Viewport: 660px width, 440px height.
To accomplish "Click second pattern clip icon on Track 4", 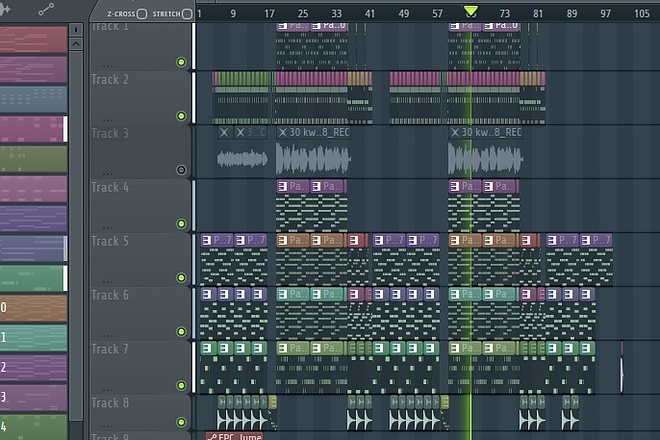I will (316, 186).
